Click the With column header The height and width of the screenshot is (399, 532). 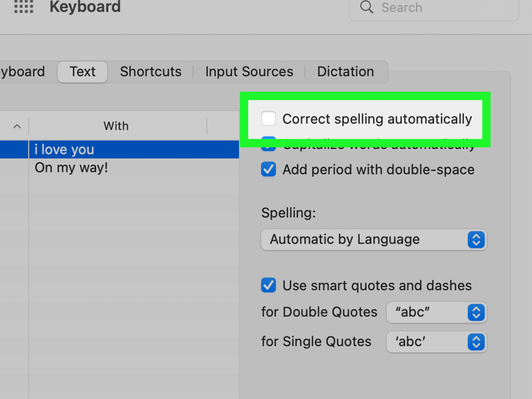(116, 126)
